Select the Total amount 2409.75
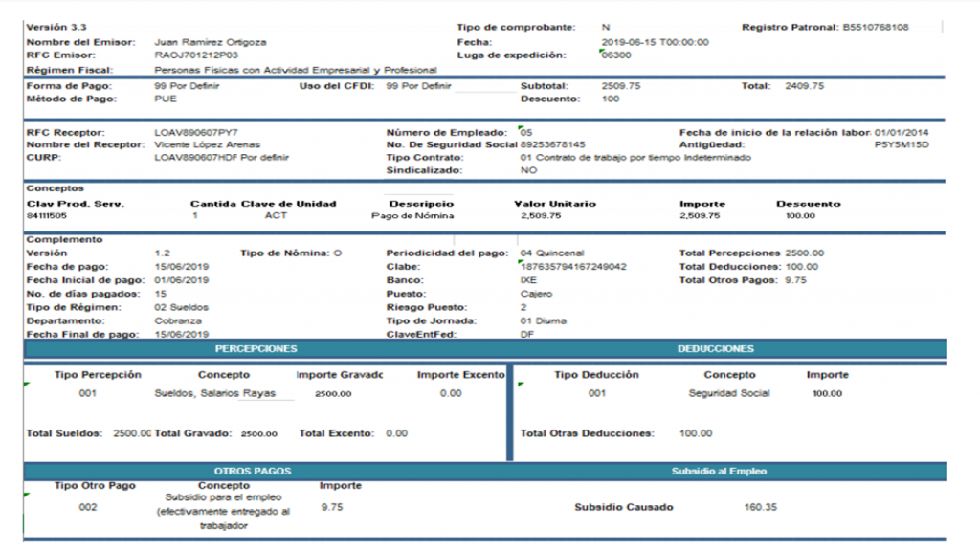 [804, 86]
